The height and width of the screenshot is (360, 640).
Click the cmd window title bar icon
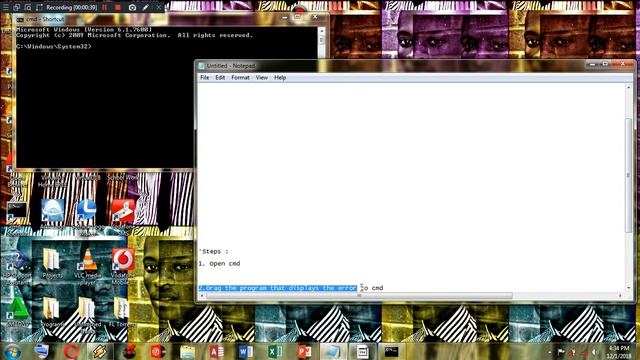(x=20, y=19)
